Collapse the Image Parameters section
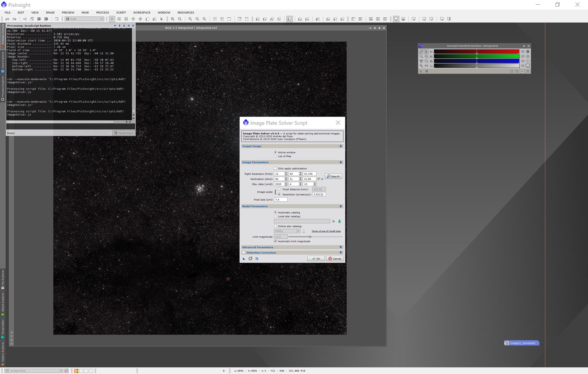 [341, 162]
